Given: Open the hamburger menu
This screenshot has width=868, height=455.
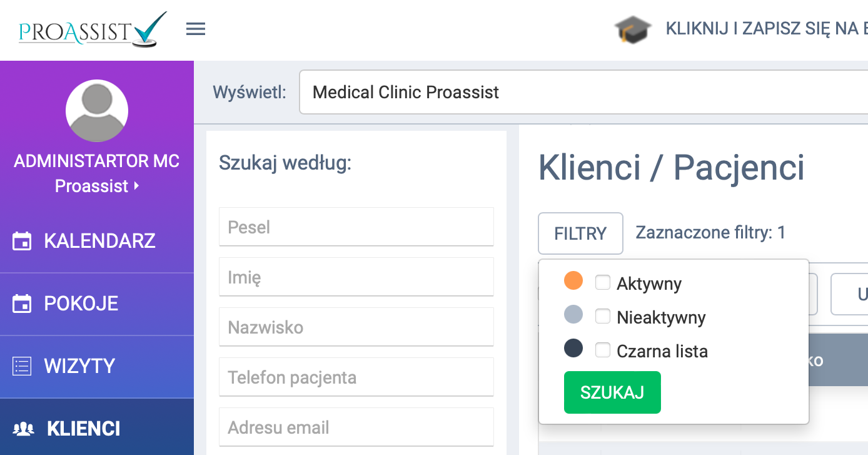Looking at the screenshot, I should [x=195, y=29].
